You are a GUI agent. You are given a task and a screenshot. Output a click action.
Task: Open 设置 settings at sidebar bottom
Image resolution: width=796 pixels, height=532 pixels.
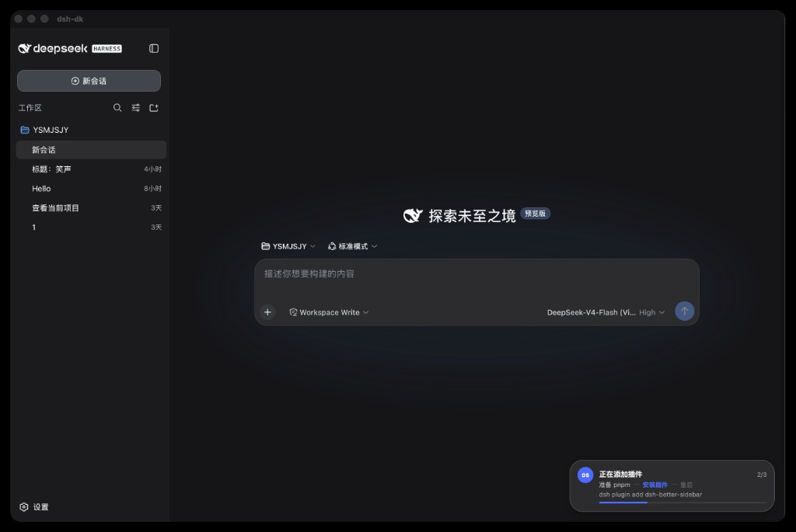[34, 506]
